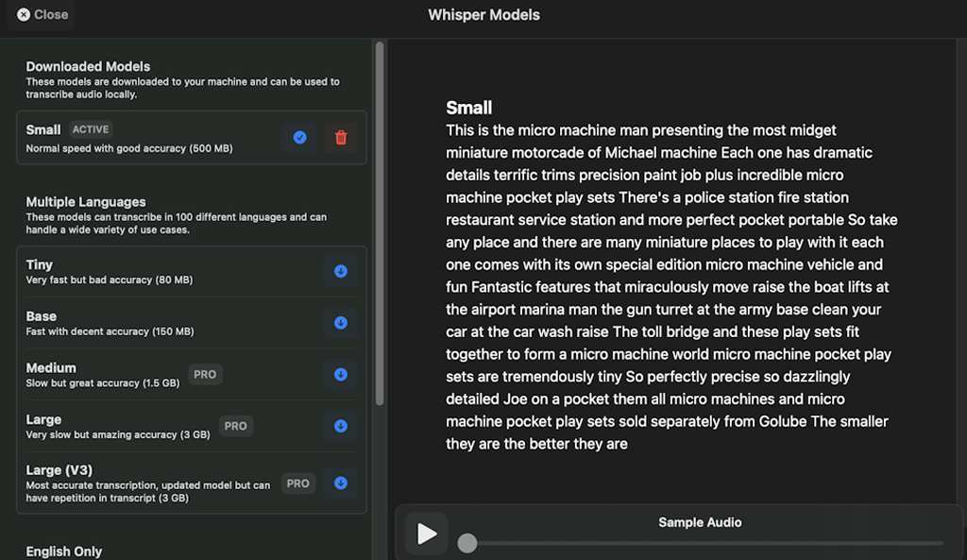Click the Multiple Languages section heading
Viewport: 967px width, 560px height.
click(x=86, y=202)
